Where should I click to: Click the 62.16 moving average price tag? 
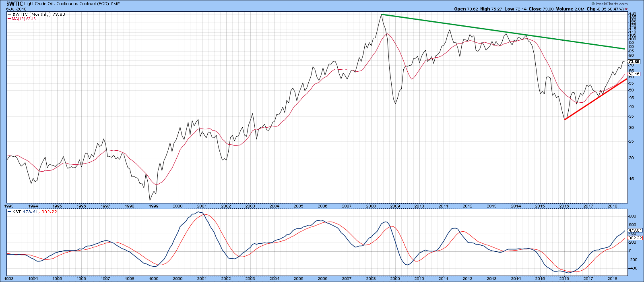point(634,74)
